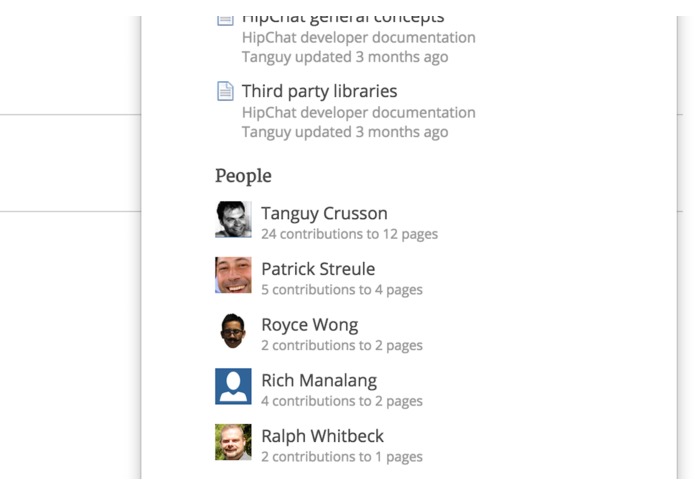Click 'HipChat developer documentation' under Third party libraries
Screen dimensions: 695x494
pyautogui.click(x=359, y=113)
